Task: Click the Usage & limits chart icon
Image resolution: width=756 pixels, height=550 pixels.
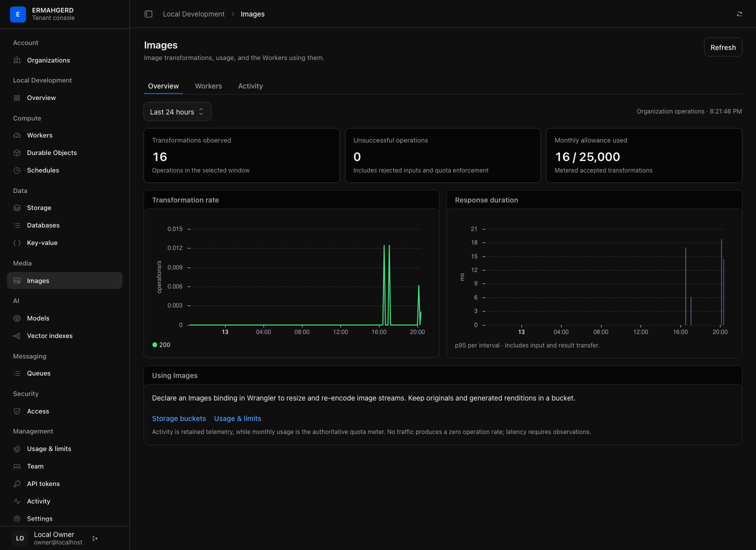Action: 17,449
